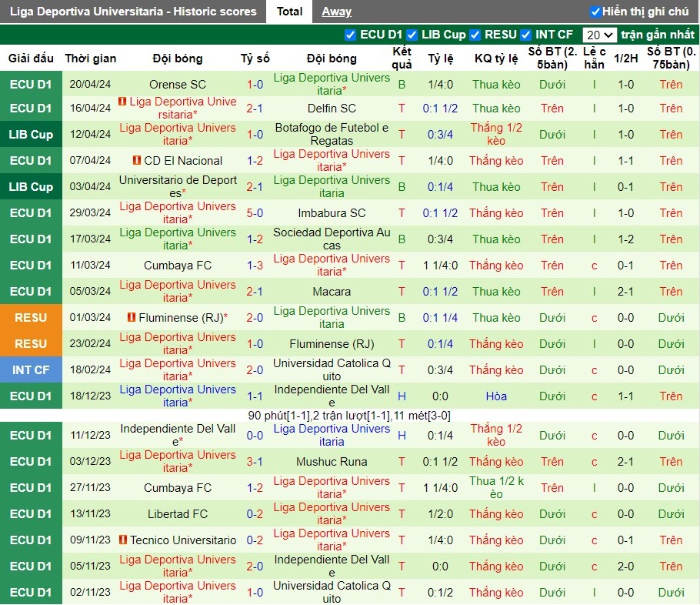Click LIB Cup league cell dated 12/04/24
This screenshot has height=605, width=700.
31,134
